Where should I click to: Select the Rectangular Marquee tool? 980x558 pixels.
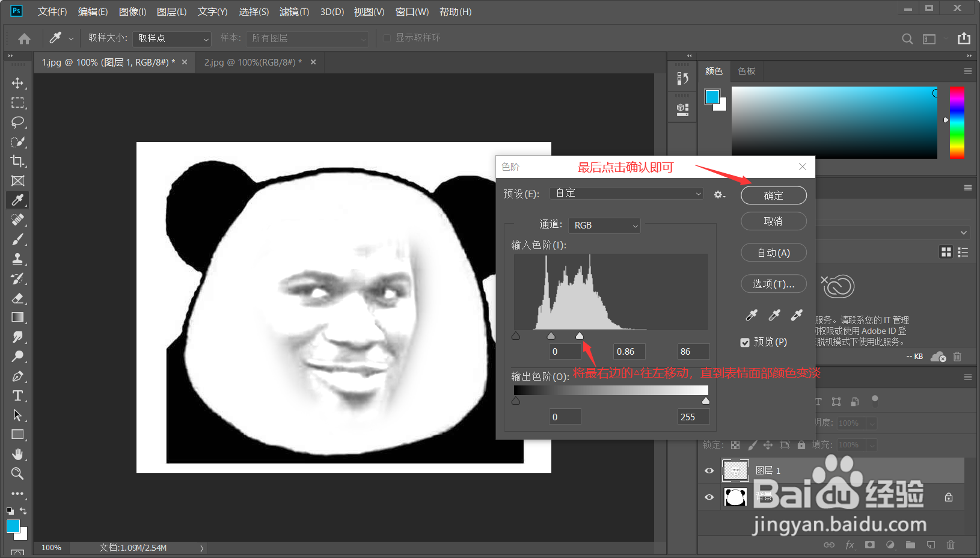(17, 103)
